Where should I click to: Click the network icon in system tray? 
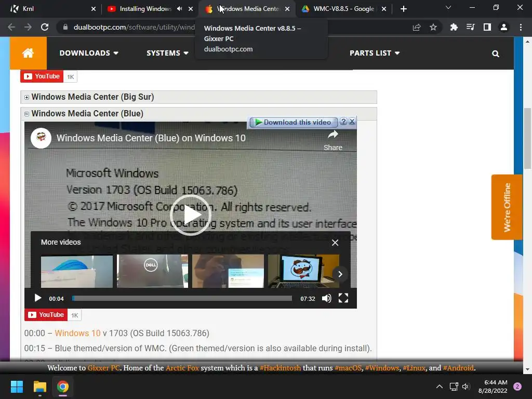[x=454, y=387]
